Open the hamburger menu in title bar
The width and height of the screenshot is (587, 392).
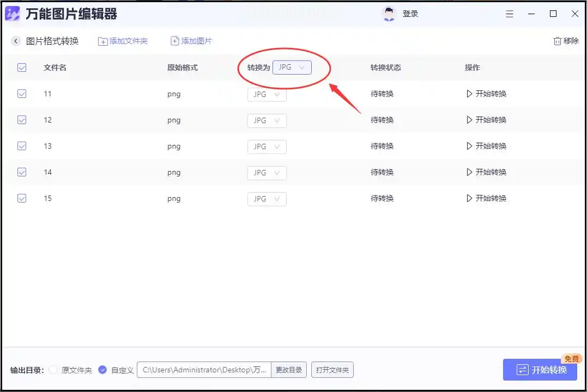click(510, 14)
